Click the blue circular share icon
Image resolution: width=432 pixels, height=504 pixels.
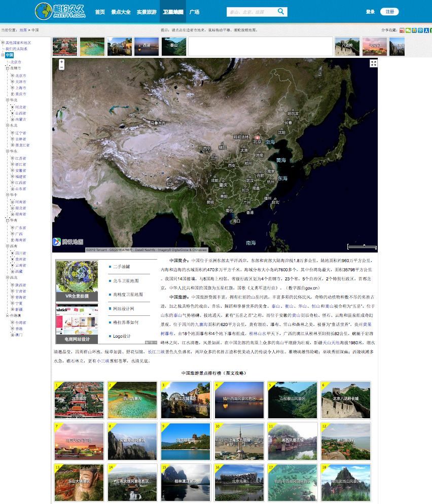420,30
